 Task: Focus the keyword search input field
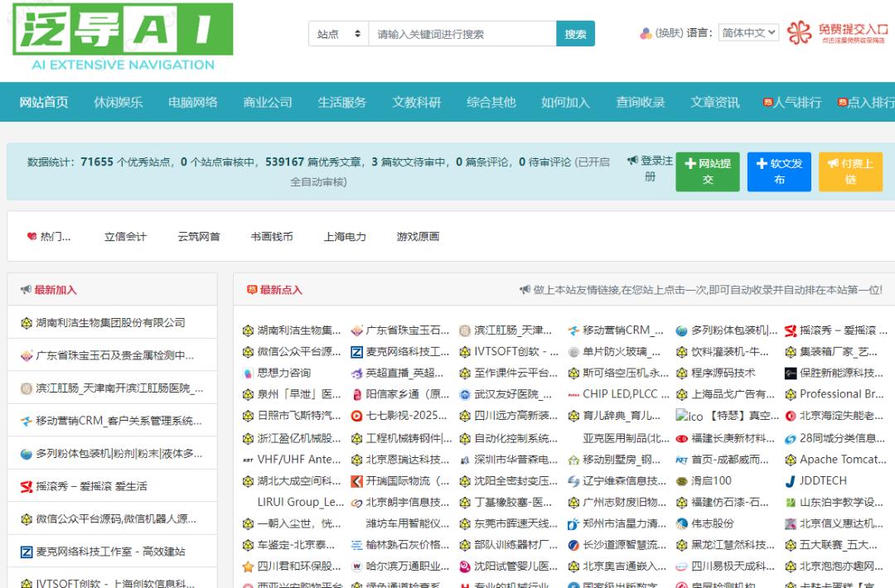coord(462,34)
